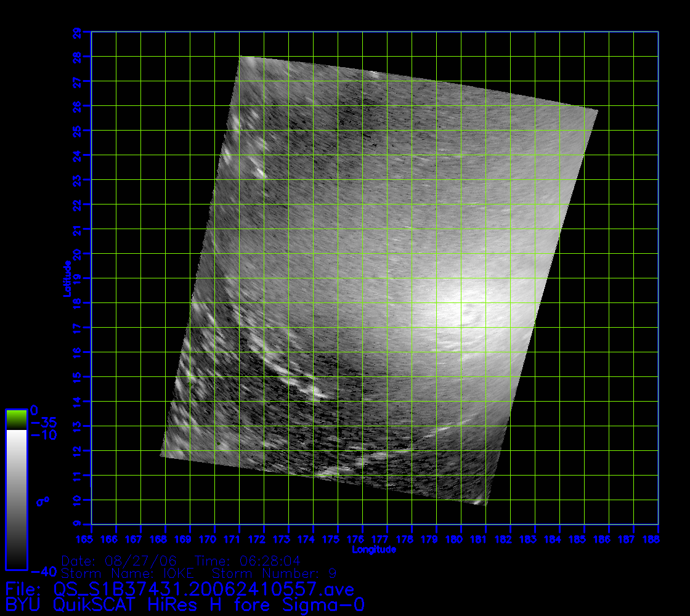Click the Latitude axis title
Viewport: 690px width, 616px height.
click(x=66, y=278)
